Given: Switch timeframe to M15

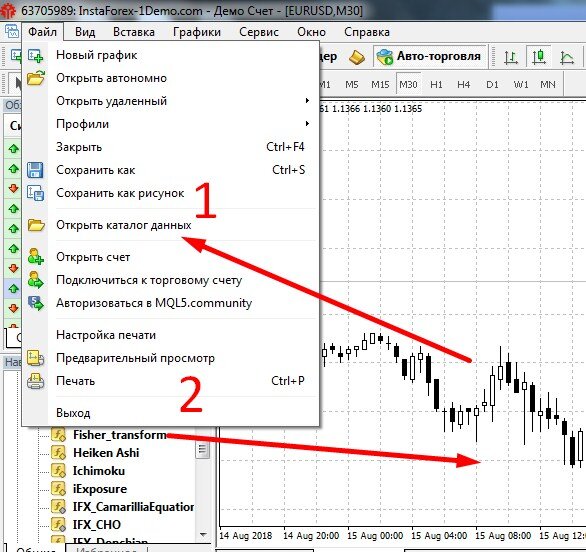Looking at the screenshot, I should (380, 84).
